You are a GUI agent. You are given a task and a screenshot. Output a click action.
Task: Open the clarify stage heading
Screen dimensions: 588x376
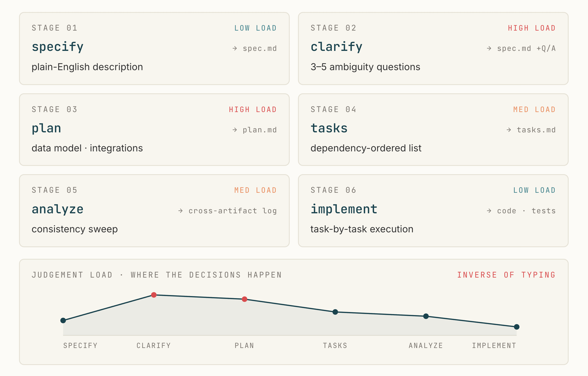336,47
